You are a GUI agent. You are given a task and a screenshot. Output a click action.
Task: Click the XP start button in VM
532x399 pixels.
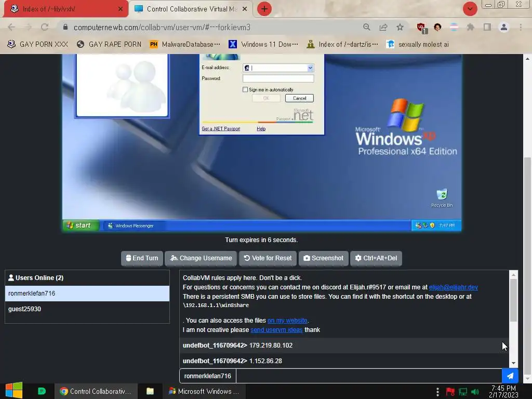coord(81,225)
